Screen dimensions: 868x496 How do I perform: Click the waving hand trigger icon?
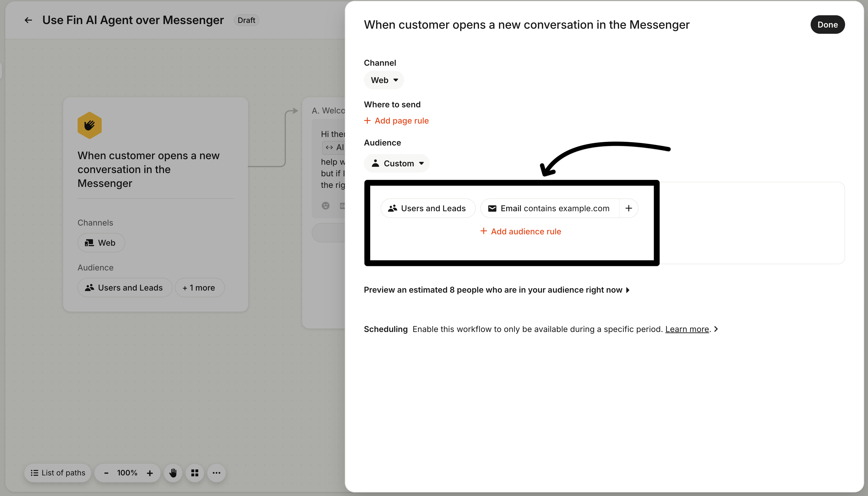click(90, 125)
